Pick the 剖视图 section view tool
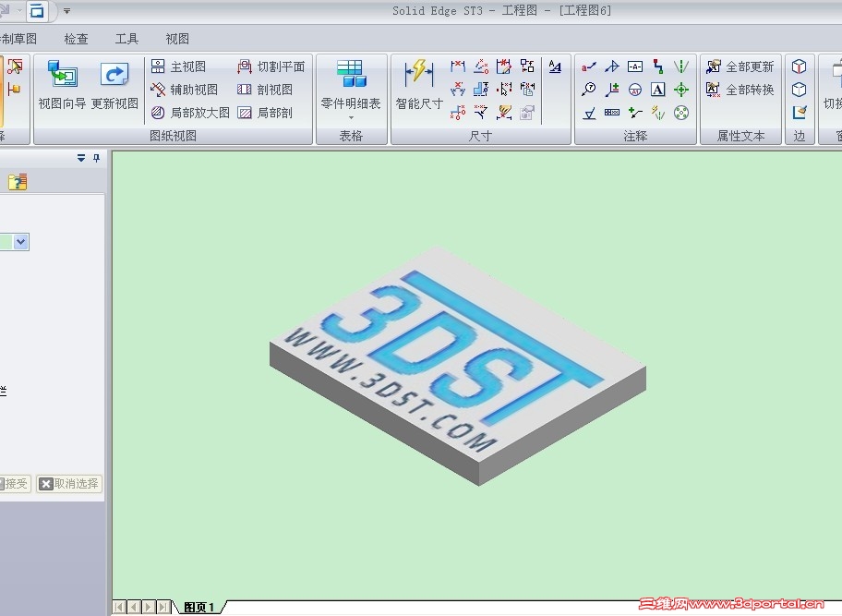The height and width of the screenshot is (616, 842). (x=265, y=90)
